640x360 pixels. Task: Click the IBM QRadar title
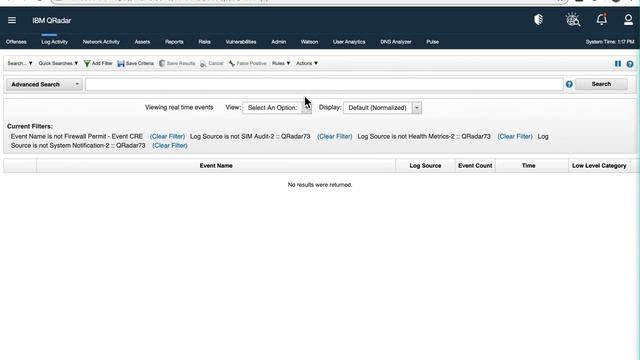pos(51,20)
